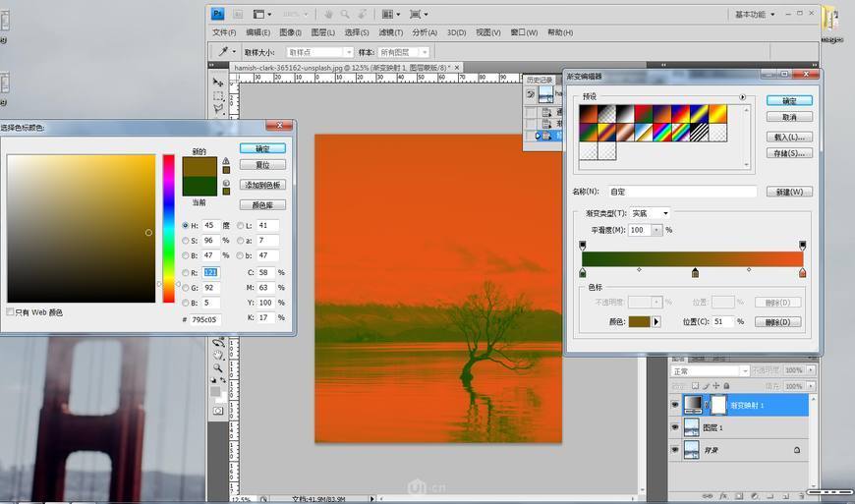
Task: Open the 基本功能 workspace dropdown
Action: coord(755,15)
